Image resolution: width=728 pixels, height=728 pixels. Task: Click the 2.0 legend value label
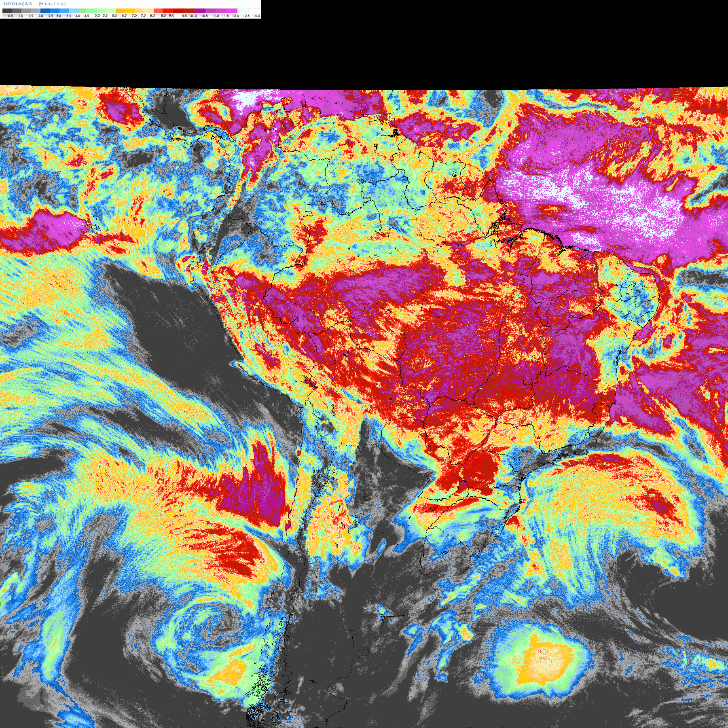[x=41, y=16]
